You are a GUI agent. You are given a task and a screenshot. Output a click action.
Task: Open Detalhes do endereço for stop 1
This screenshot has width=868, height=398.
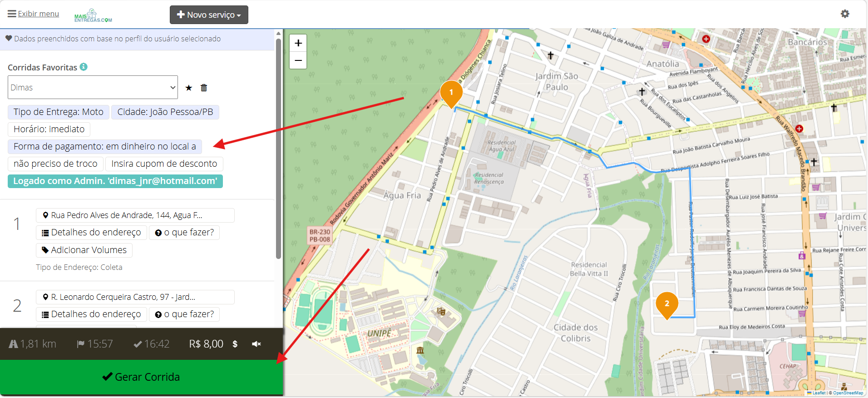pos(91,232)
